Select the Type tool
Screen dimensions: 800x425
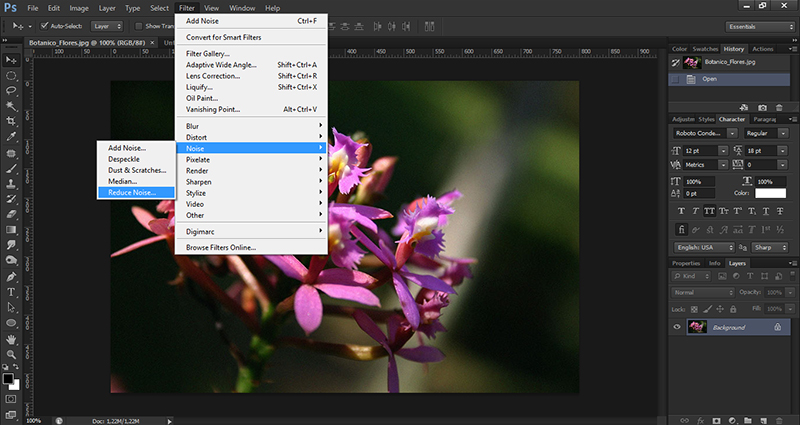(x=11, y=292)
